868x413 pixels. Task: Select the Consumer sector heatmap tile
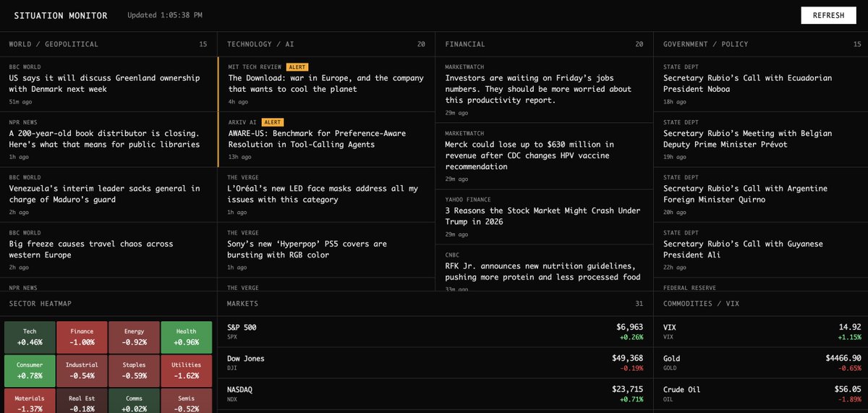click(30, 370)
